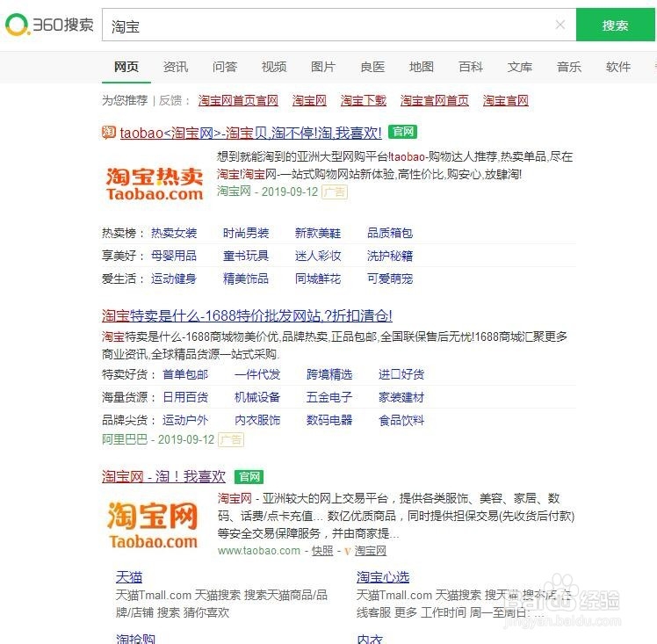This screenshot has width=657, height=644.
Task: Click the 淘宝网 Taobao.com logo thumbnail
Action: tap(153, 525)
